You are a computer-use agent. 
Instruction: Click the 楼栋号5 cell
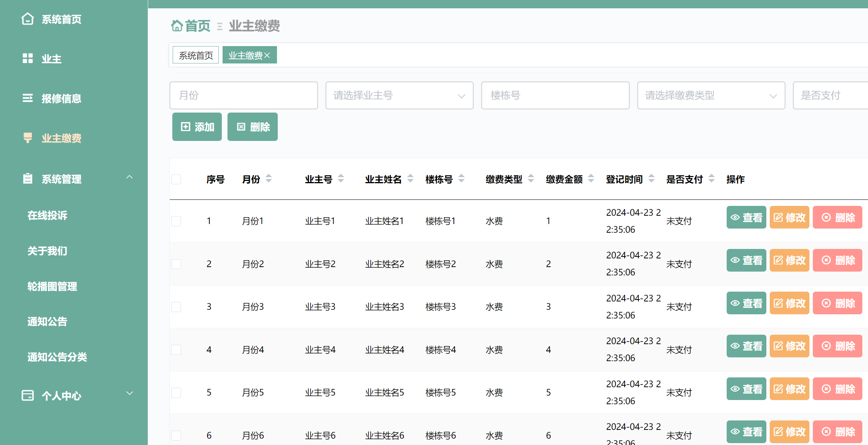[x=441, y=392]
